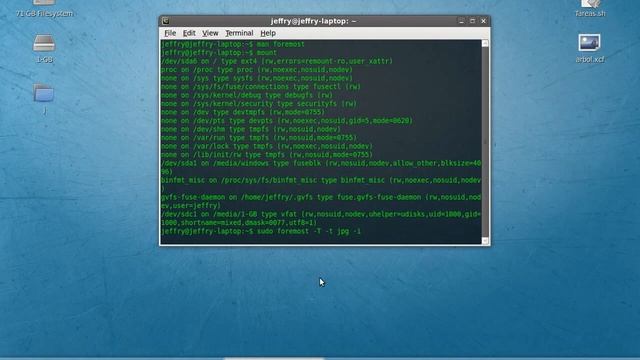This screenshot has height=360, width=640.
Task: Click the terminal scrollbar down arrow
Action: [x=485, y=241]
